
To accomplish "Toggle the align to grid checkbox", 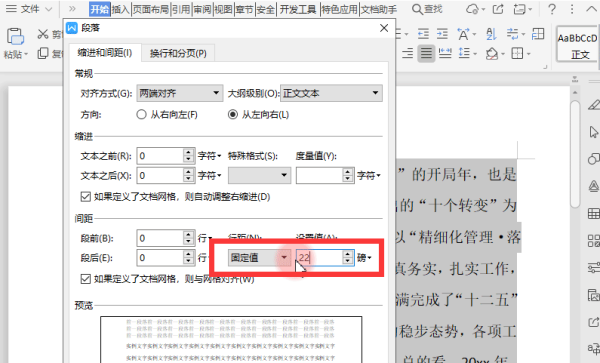I will coord(85,279).
